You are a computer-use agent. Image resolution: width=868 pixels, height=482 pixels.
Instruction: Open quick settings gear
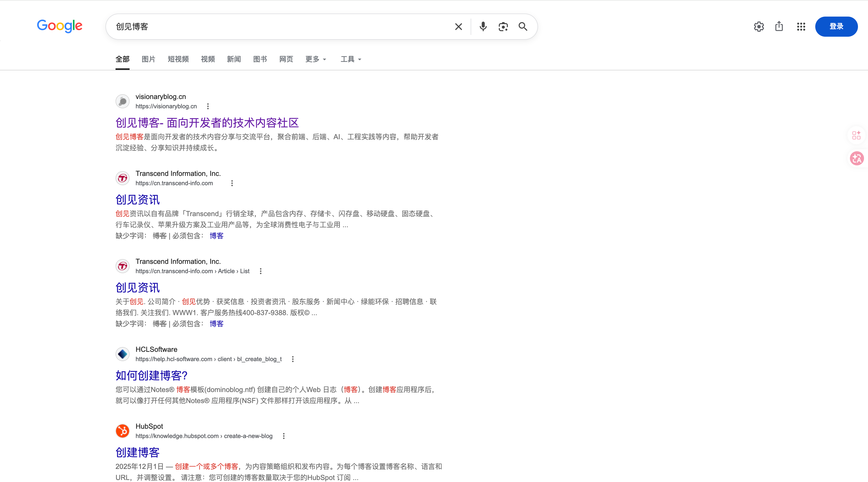(759, 27)
